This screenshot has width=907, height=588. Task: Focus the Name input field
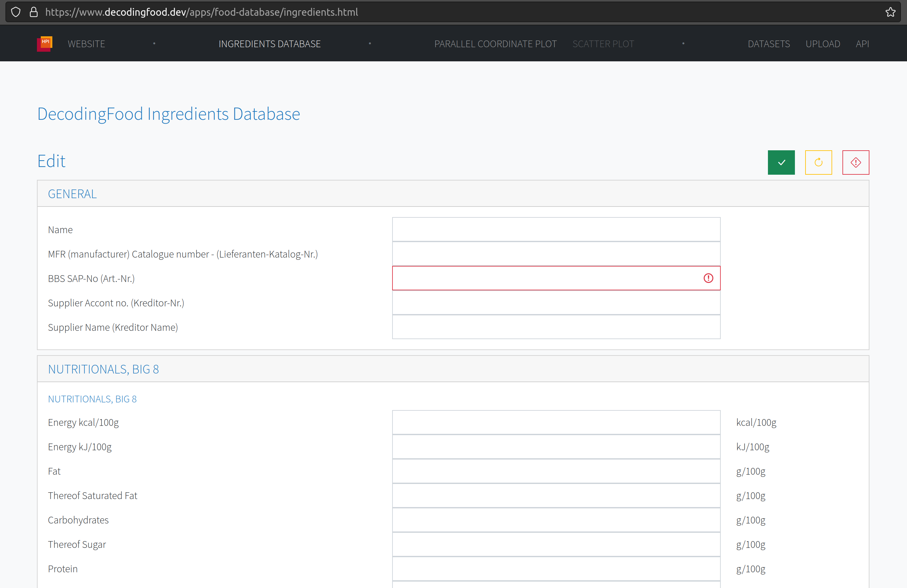click(x=556, y=229)
